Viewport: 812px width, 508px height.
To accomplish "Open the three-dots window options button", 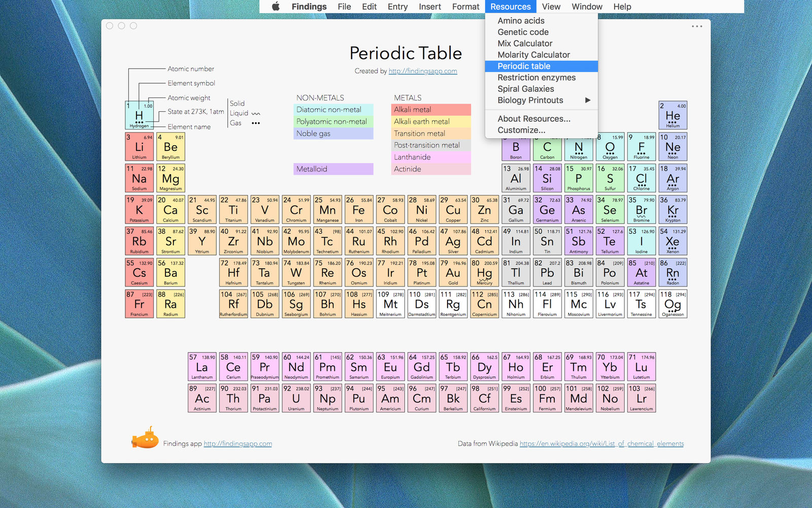I will coord(697,26).
